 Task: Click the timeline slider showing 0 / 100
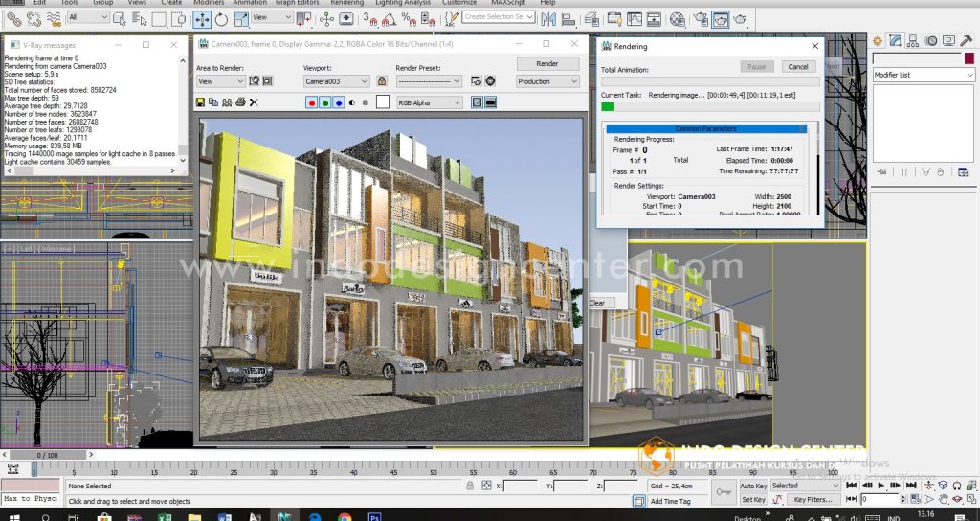(48, 455)
